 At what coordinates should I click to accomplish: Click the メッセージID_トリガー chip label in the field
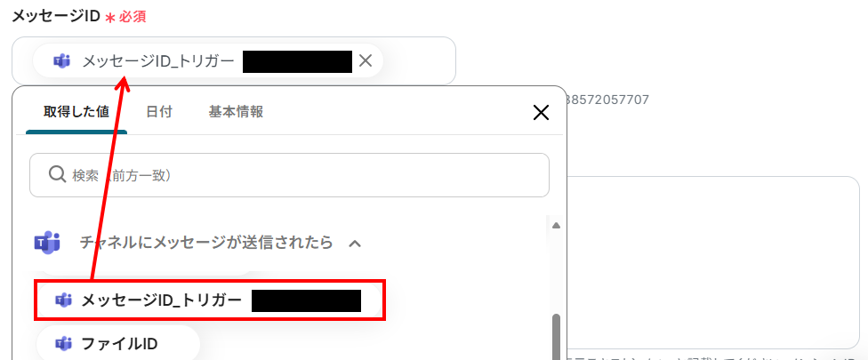158,60
